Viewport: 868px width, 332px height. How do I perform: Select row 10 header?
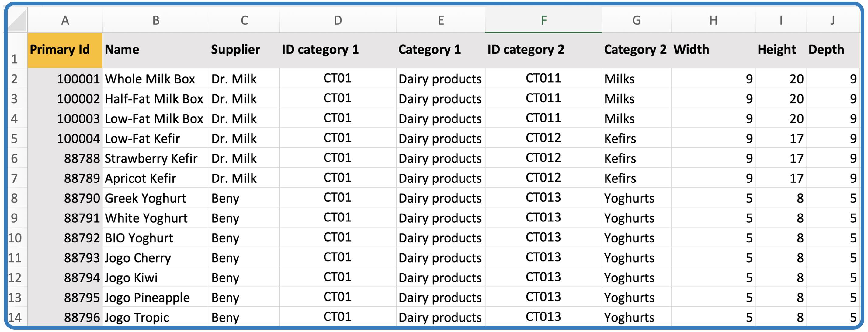tap(17, 238)
